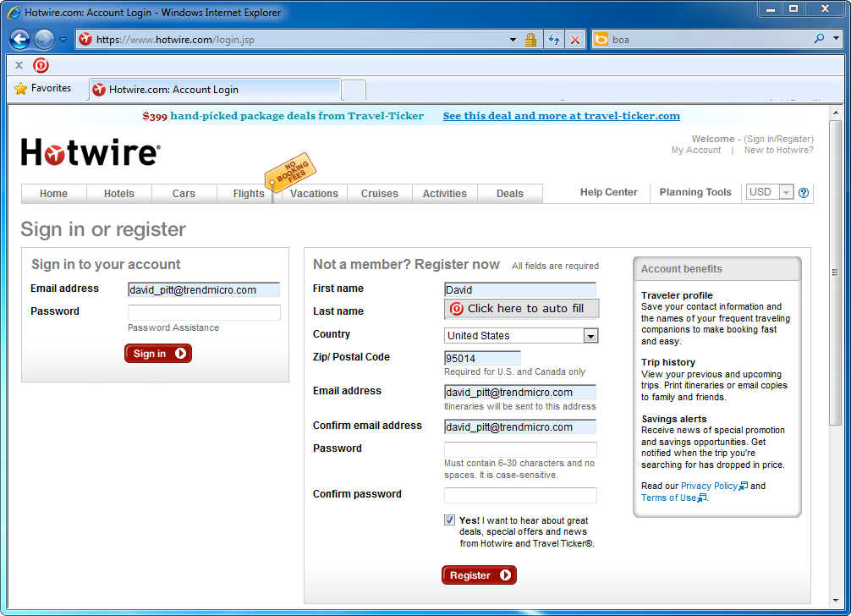Image resolution: width=851 pixels, height=616 pixels.
Task: Click the Refresh page icon
Action: click(554, 40)
